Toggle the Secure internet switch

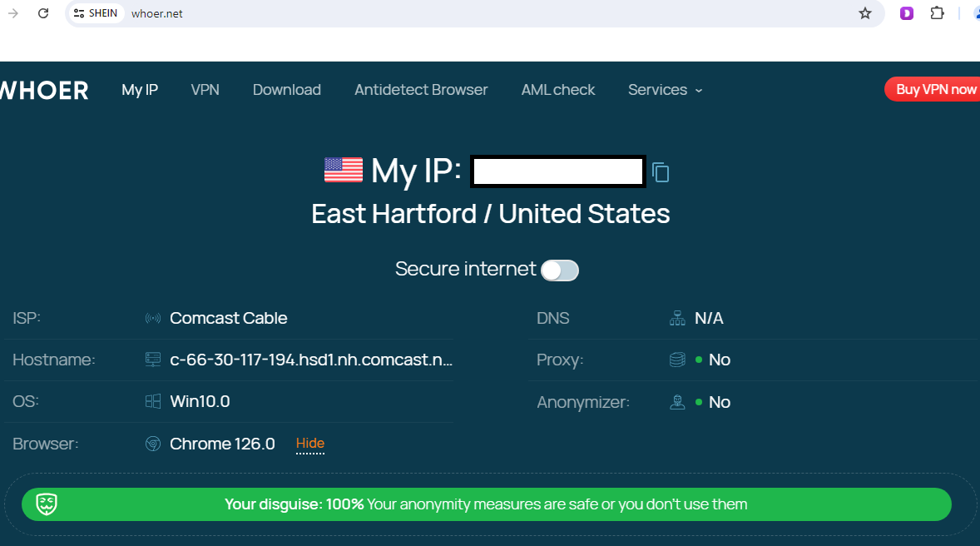coord(559,271)
